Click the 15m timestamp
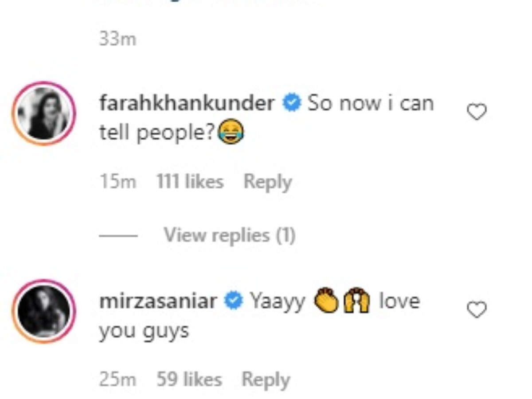 coord(117,182)
